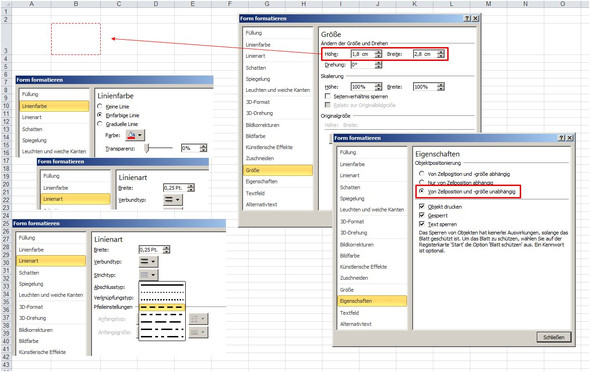Pick the solid line in Strichtyp list
590x372 pixels.
pos(162,285)
